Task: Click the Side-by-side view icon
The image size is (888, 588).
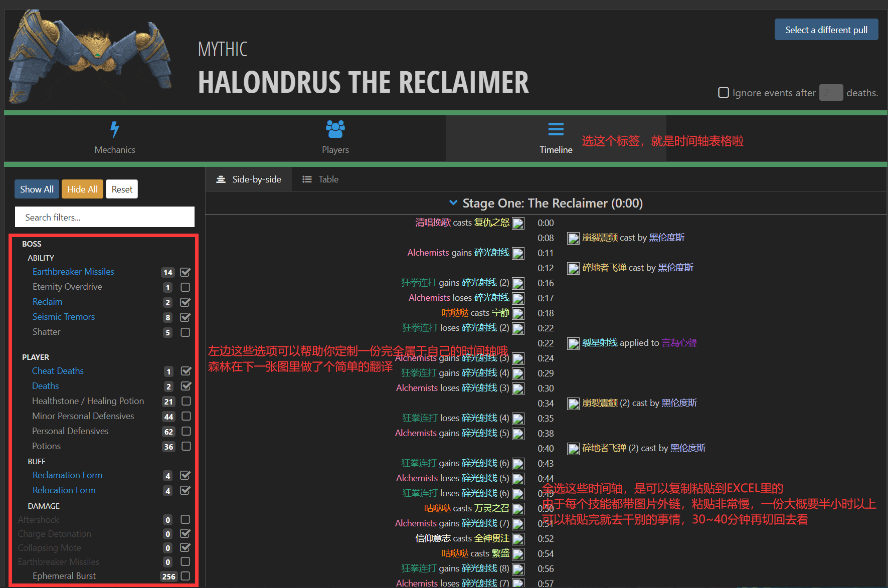Action: click(x=221, y=179)
